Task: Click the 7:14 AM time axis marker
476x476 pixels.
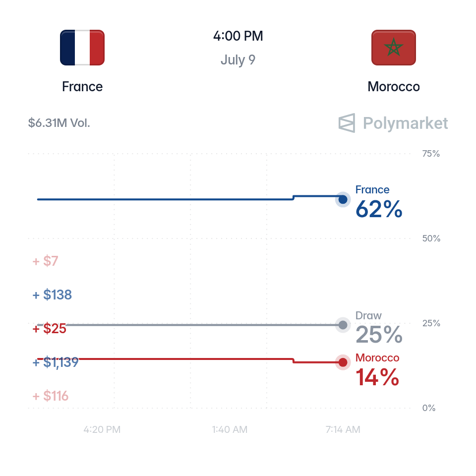Action: pos(343,429)
